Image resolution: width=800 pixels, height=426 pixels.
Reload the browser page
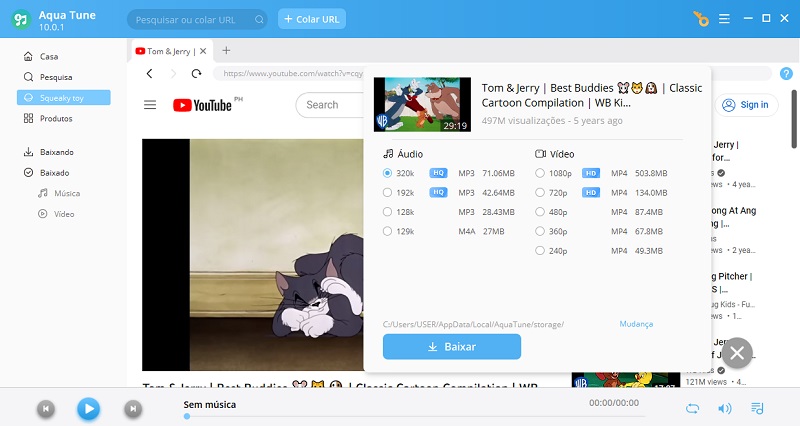196,73
